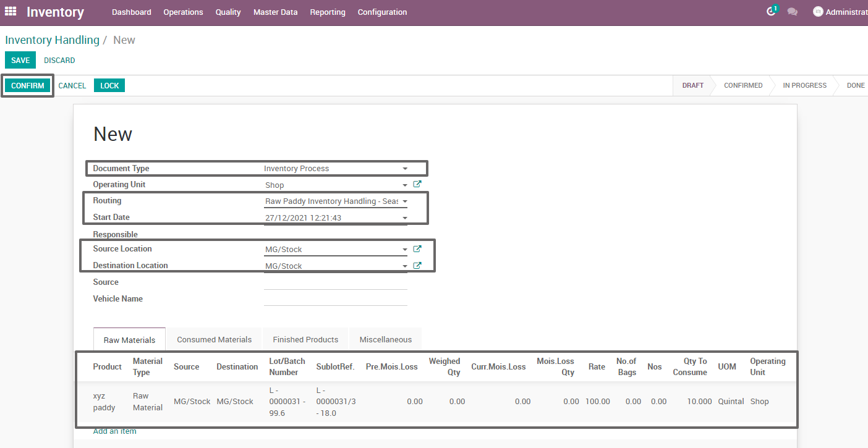Open the Destination Location dropdown

tap(405, 265)
